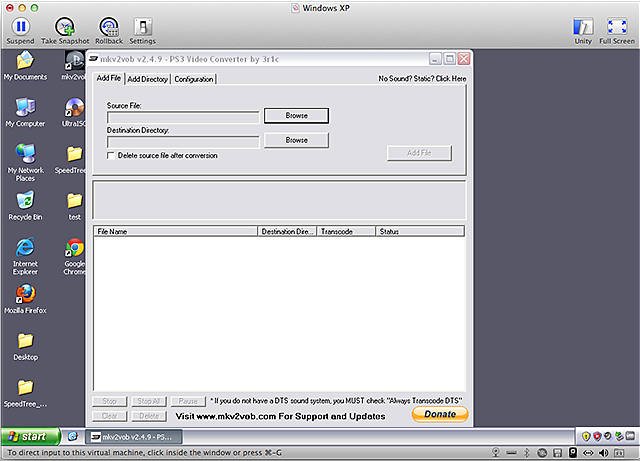Select the UltraISO desktop icon
640x461 pixels.
74,112
